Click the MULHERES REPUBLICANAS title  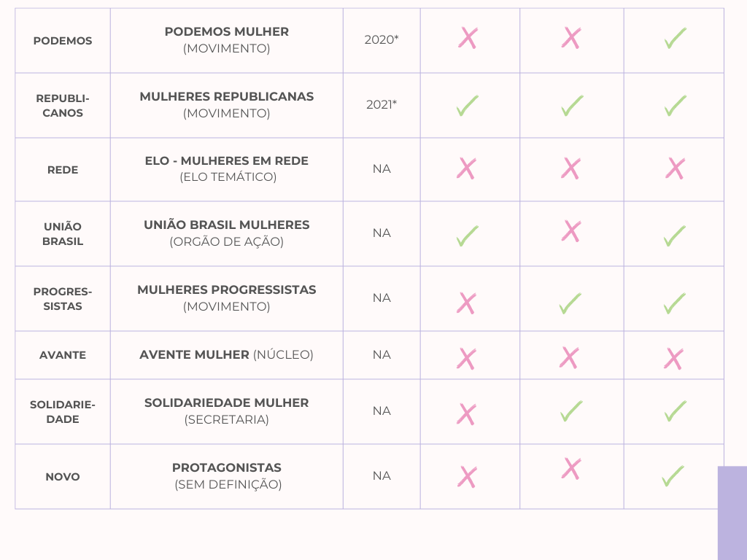click(x=227, y=97)
